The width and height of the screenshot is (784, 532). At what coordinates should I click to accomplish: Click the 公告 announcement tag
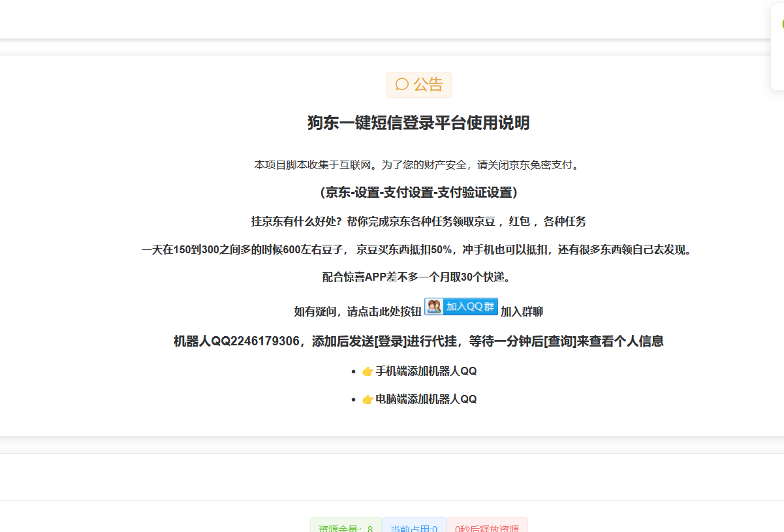pyautogui.click(x=418, y=85)
